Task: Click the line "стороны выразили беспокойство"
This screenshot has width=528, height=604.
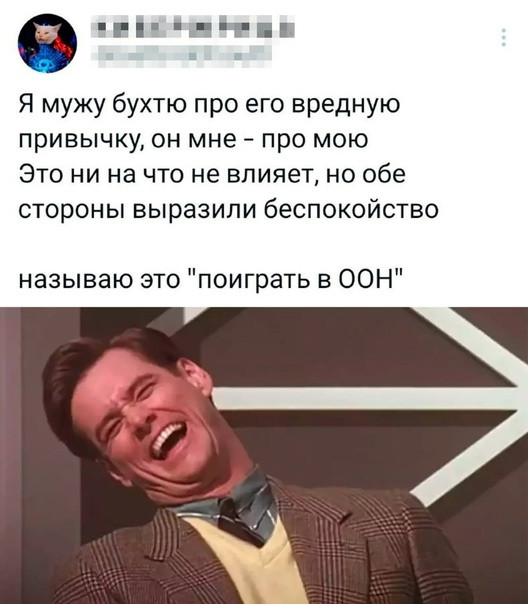Action: (x=228, y=210)
